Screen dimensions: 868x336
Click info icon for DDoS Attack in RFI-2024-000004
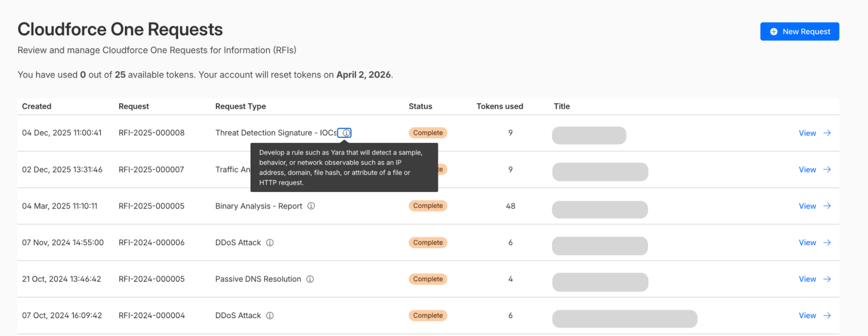(x=270, y=316)
